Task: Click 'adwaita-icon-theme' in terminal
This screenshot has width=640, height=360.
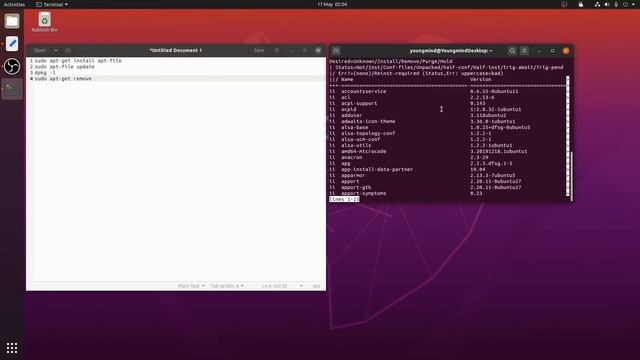Action: [368, 121]
